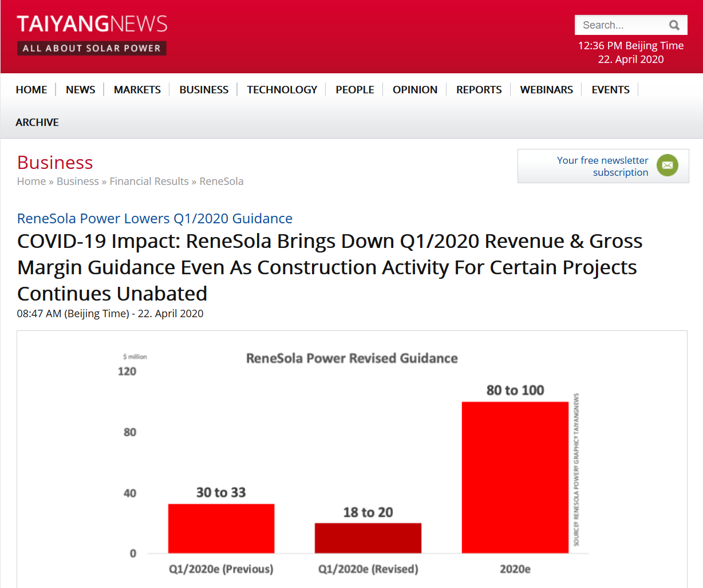The width and height of the screenshot is (703, 588).
Task: Open the TECHNOLOGY section
Action: [x=282, y=90]
